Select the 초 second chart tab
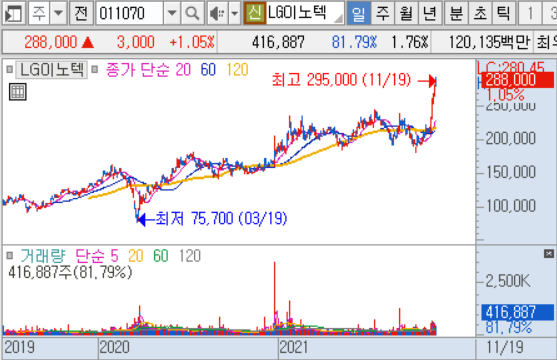This screenshot has width=557, height=360. (x=480, y=14)
